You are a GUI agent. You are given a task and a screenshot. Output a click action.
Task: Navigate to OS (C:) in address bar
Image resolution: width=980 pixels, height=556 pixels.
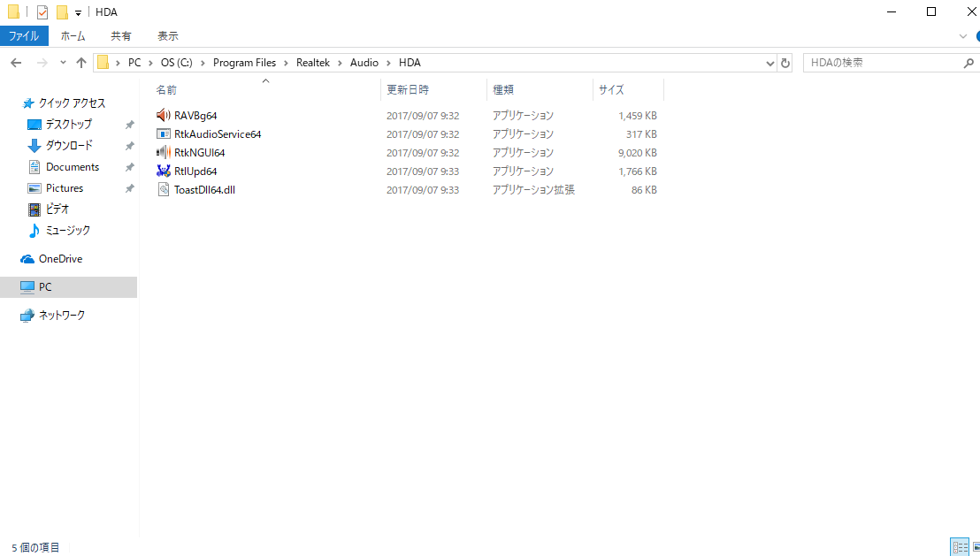point(177,63)
